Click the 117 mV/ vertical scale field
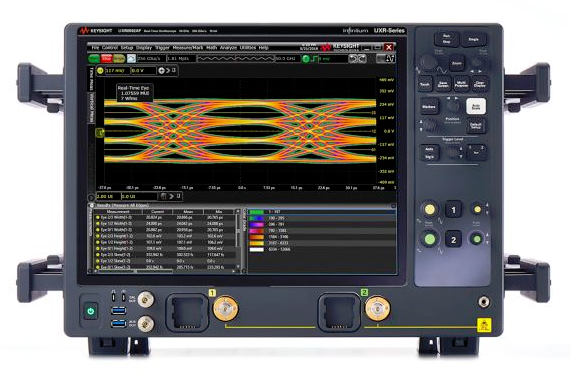The width and height of the screenshot is (570, 372). pyautogui.click(x=117, y=71)
